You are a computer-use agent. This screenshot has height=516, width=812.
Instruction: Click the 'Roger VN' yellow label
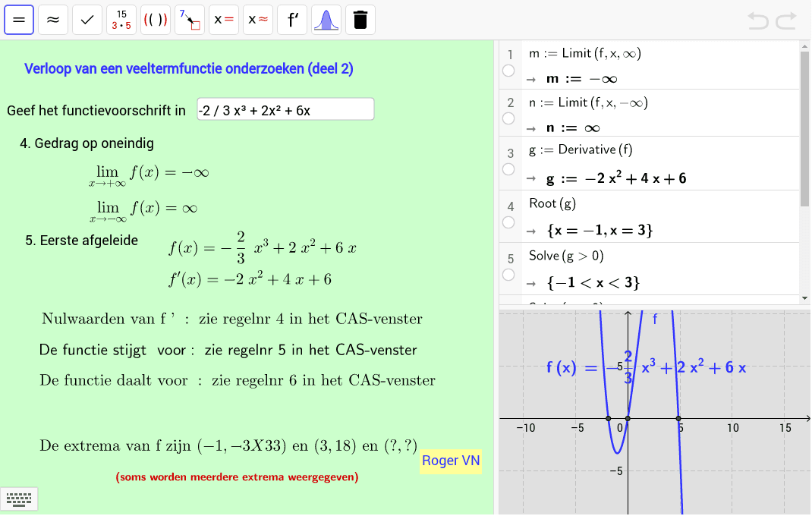(x=451, y=461)
